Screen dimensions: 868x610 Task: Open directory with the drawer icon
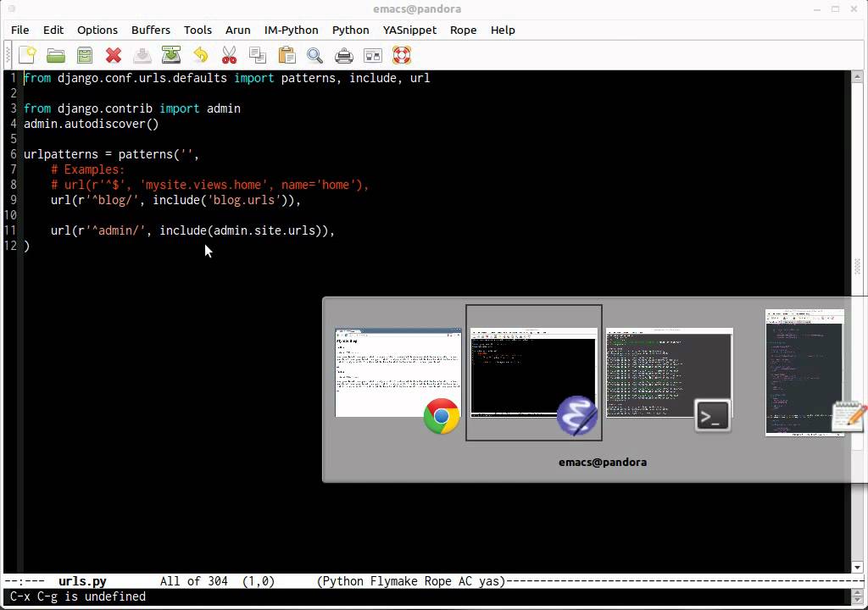[x=85, y=55]
